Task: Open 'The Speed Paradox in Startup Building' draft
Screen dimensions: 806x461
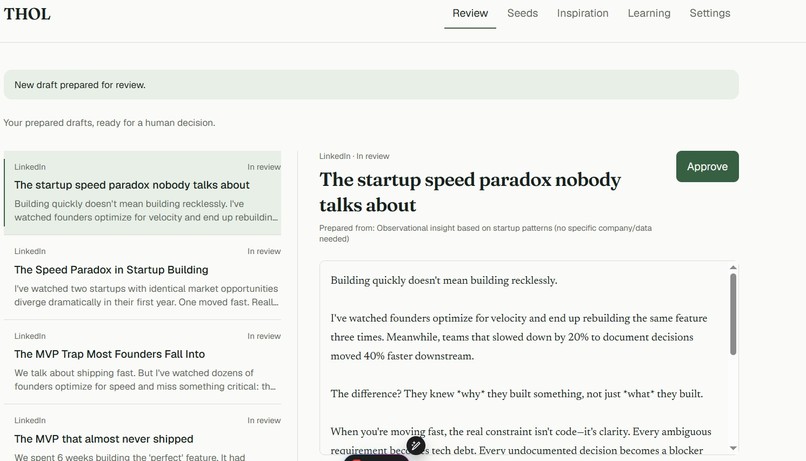Action: [x=142, y=277]
